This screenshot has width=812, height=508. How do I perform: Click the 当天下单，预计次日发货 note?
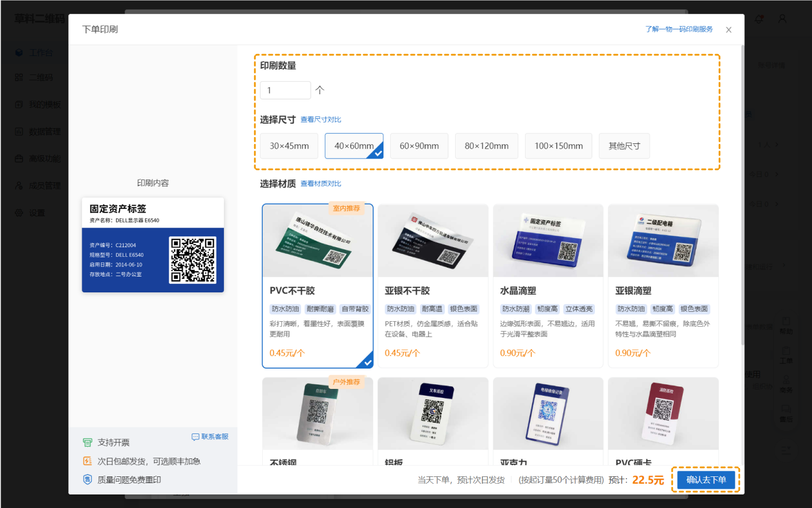click(x=461, y=480)
